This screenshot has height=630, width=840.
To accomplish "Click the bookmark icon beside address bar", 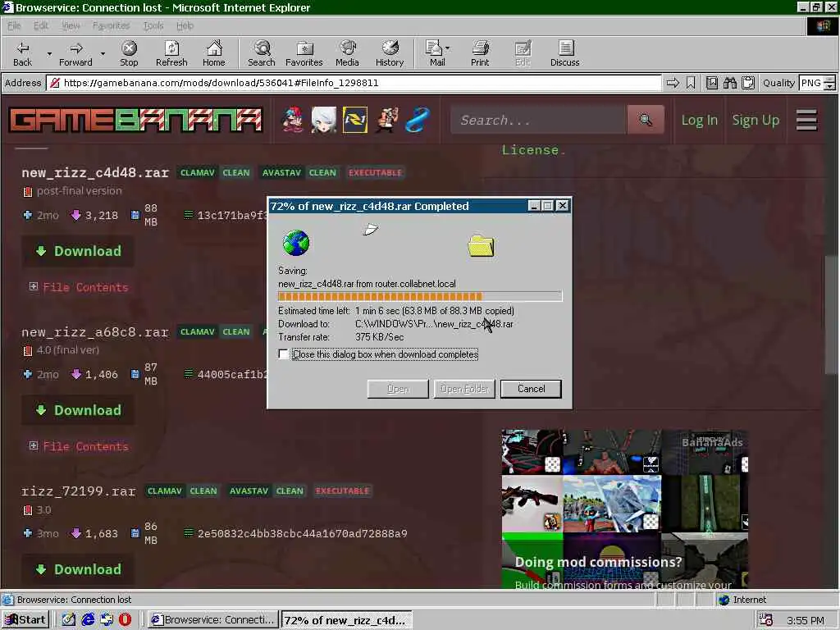I will click(691, 83).
